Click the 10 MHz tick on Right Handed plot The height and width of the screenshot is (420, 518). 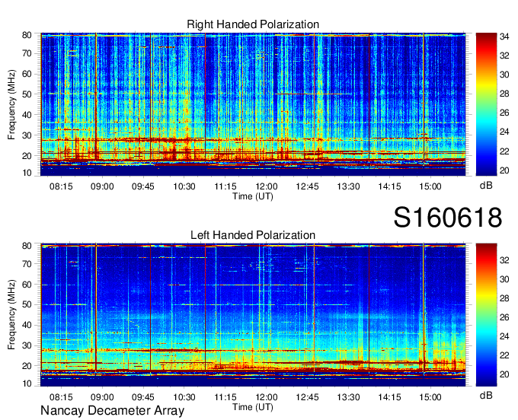(27, 173)
